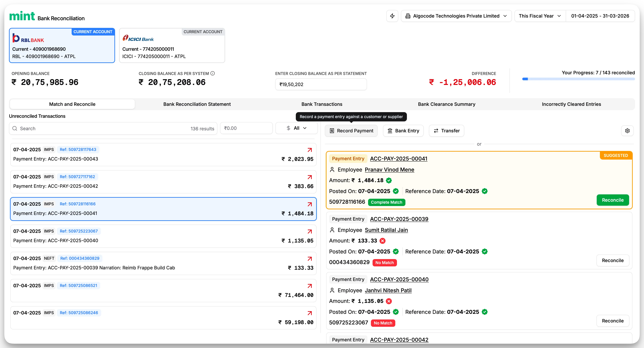Open the Incorrectly Cleared Entries tab
This screenshot has width=644, height=348.
click(571, 104)
